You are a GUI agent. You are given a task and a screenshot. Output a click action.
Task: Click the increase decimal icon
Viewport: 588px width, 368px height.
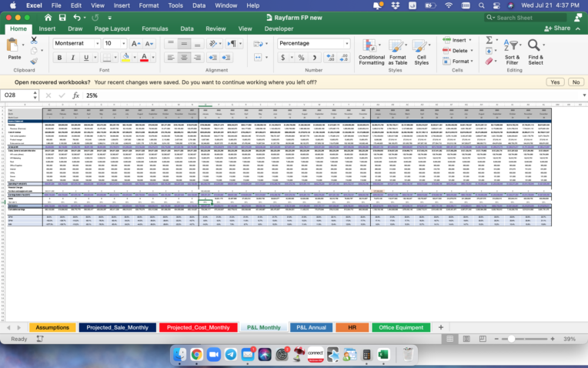[x=330, y=58]
